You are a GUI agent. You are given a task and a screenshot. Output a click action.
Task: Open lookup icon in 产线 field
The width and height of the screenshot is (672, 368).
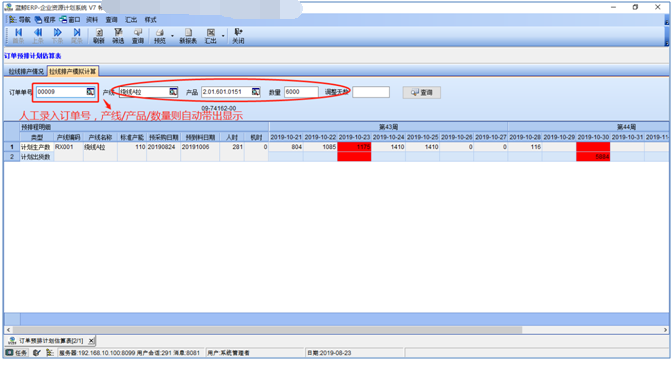pos(173,92)
